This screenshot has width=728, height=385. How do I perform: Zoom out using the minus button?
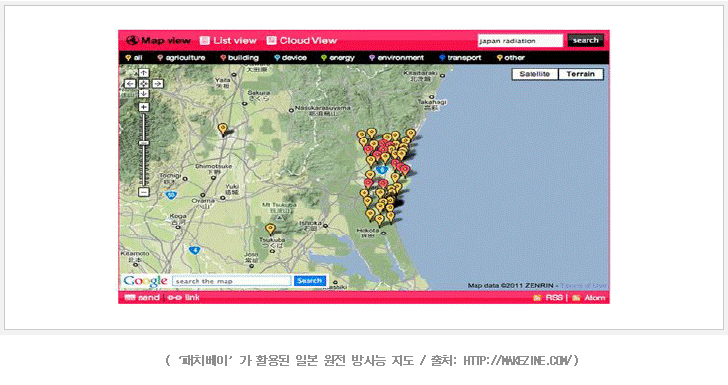pos(144,192)
